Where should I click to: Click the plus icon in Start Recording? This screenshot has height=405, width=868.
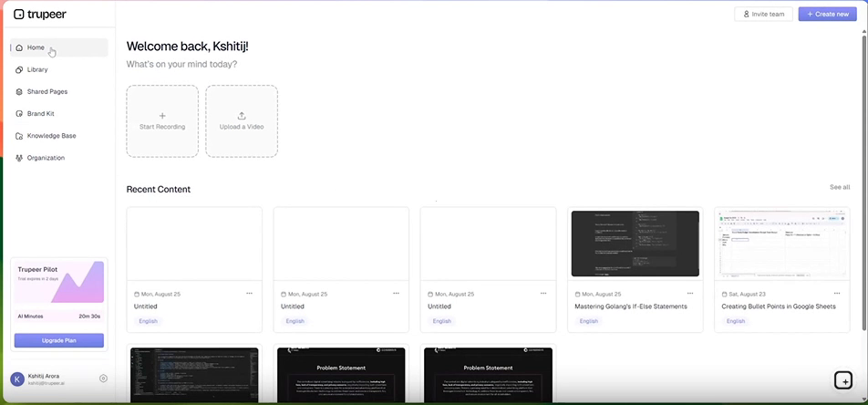tap(162, 116)
